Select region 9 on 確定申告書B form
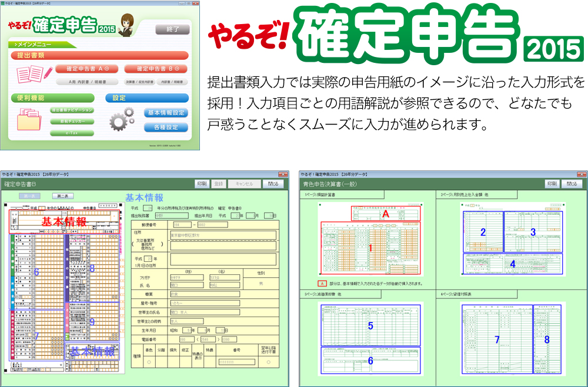The height and width of the screenshot is (387, 588). point(92,322)
